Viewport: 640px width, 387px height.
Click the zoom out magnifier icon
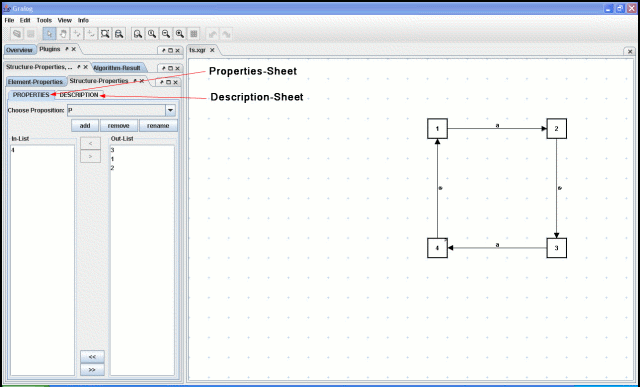pyautogui.click(x=166, y=34)
